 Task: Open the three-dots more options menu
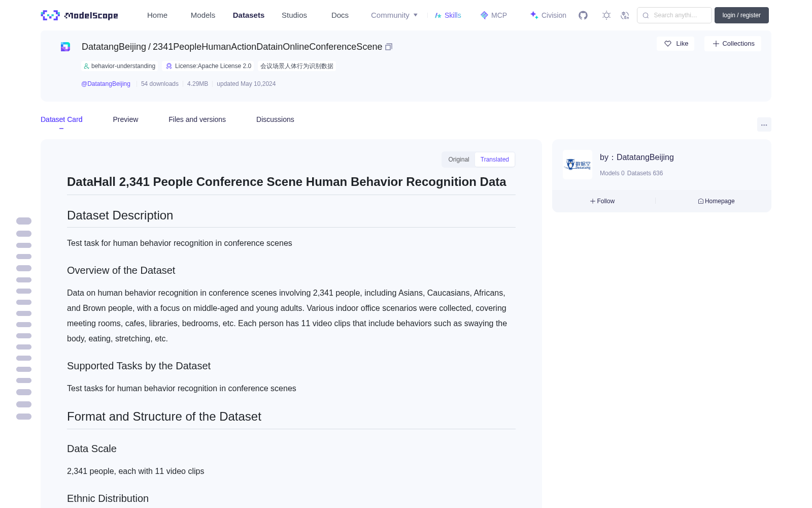pyautogui.click(x=764, y=124)
